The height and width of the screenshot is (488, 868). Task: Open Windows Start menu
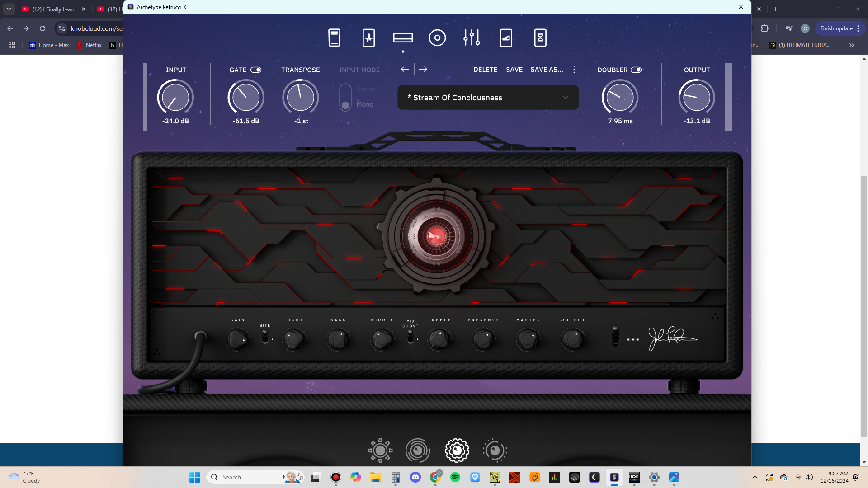click(194, 477)
